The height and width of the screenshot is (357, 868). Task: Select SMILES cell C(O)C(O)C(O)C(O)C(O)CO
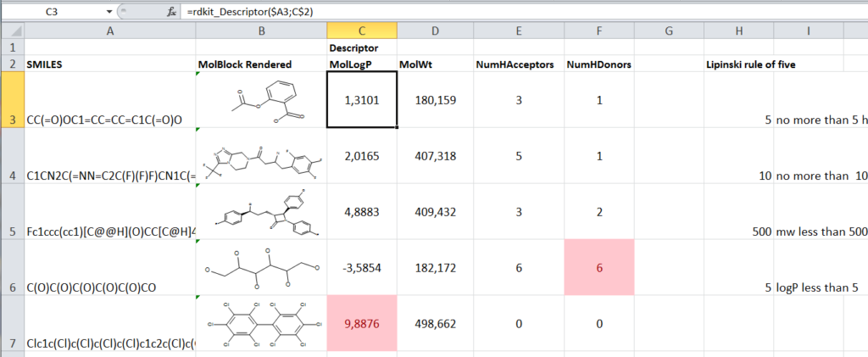109,267
